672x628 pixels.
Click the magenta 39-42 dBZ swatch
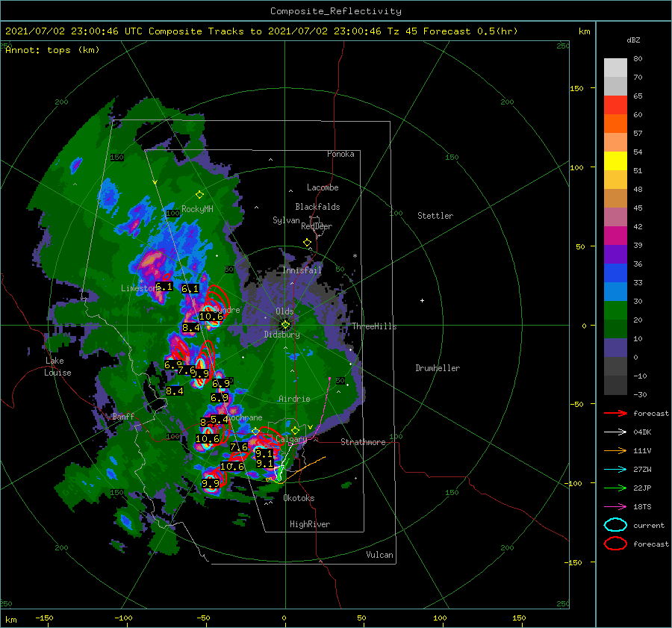pyautogui.click(x=615, y=236)
